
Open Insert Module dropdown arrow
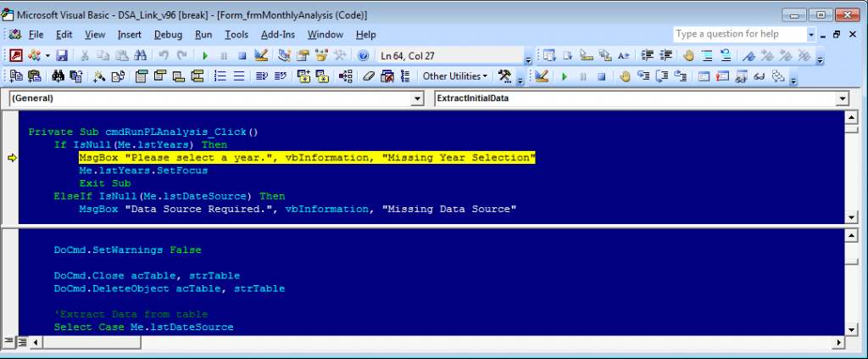[x=48, y=55]
